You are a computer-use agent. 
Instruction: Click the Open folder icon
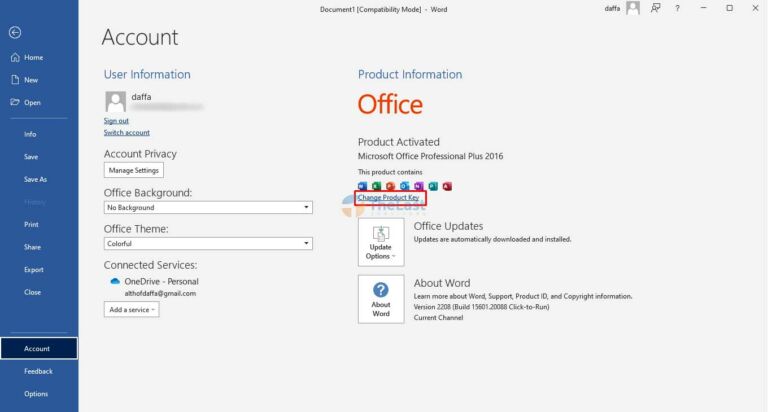[x=15, y=102]
